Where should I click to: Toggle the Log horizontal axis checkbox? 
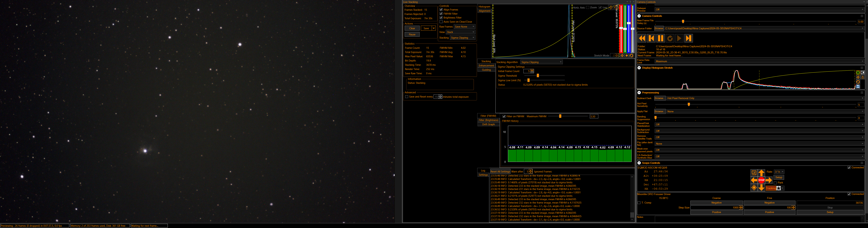click(600, 7)
